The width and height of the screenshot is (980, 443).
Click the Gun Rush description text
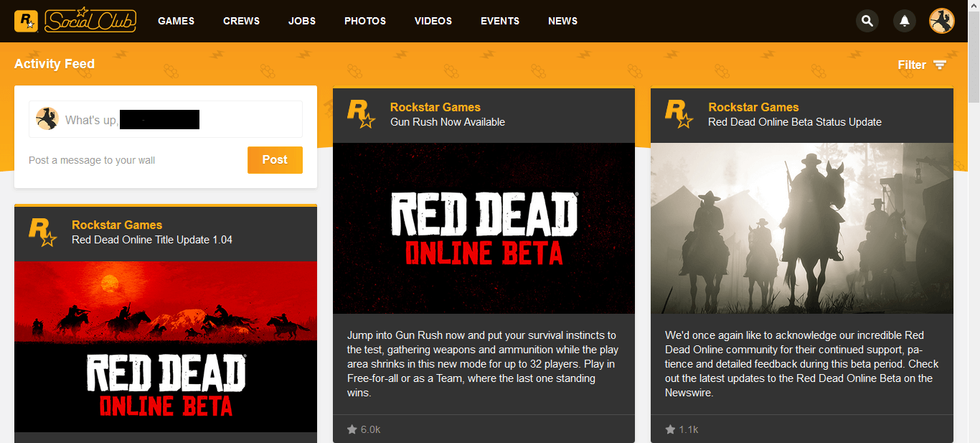[x=483, y=364]
